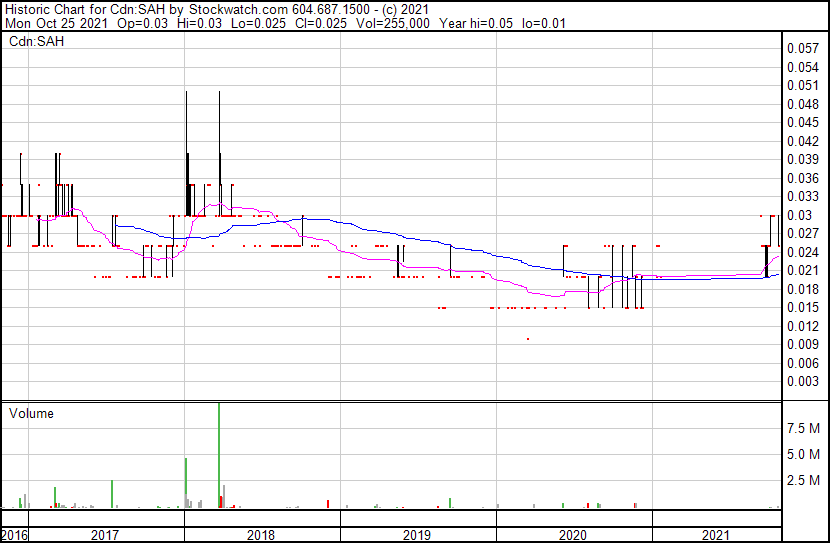Click the tallest green volume bar

tap(219, 455)
